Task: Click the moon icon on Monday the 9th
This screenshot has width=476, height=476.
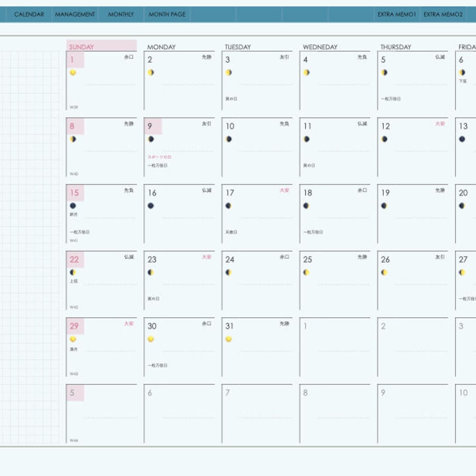Action: click(151, 139)
